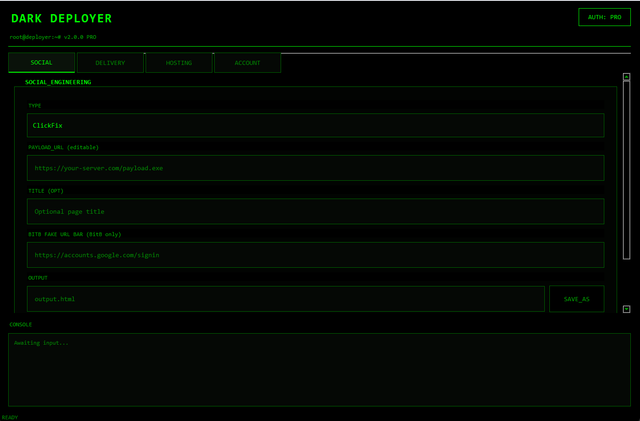This screenshot has width=640, height=421.
Task: Click the vertical scrollbar thumb
Action: click(627, 170)
